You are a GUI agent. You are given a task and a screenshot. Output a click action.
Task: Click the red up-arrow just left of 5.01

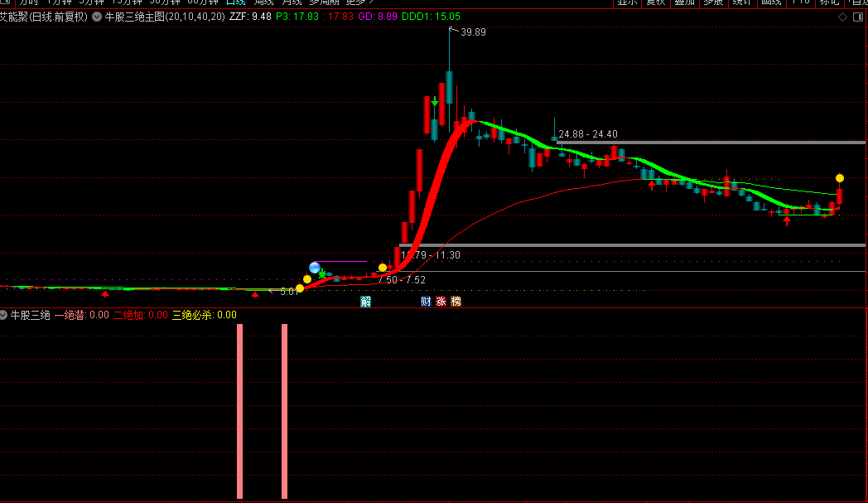(x=255, y=295)
